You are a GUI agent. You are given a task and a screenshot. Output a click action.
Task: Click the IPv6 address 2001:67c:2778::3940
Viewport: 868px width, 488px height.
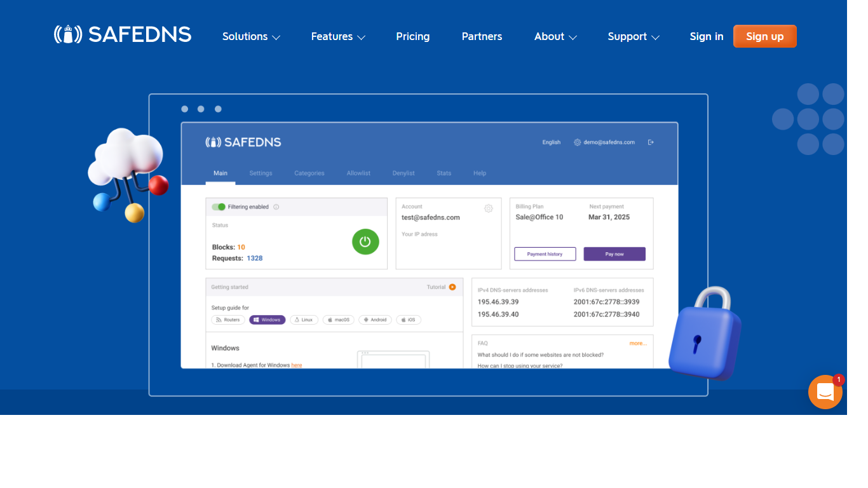[607, 315]
